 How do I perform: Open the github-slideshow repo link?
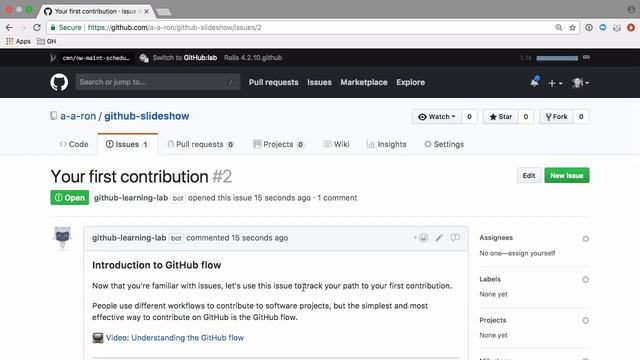147,116
